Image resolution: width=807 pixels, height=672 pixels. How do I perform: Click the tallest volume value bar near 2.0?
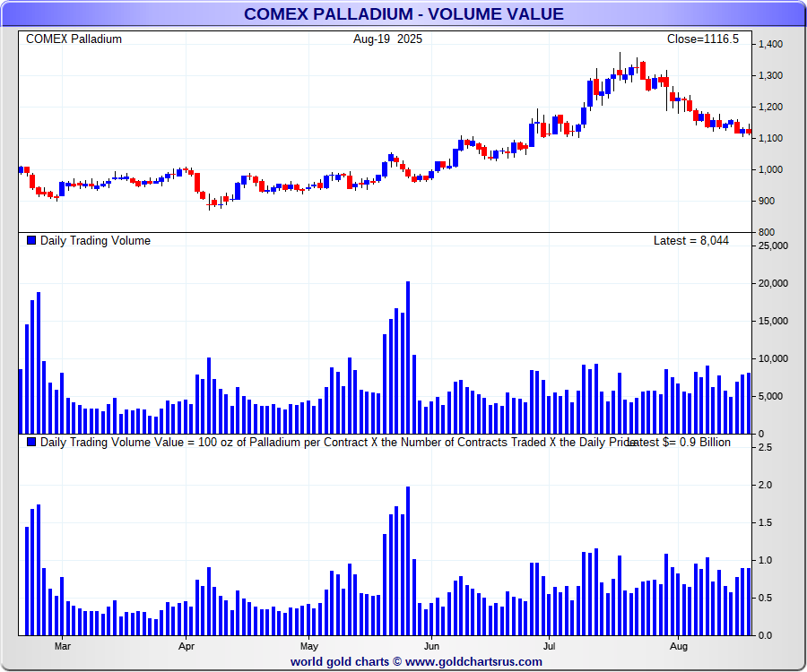coord(408,561)
